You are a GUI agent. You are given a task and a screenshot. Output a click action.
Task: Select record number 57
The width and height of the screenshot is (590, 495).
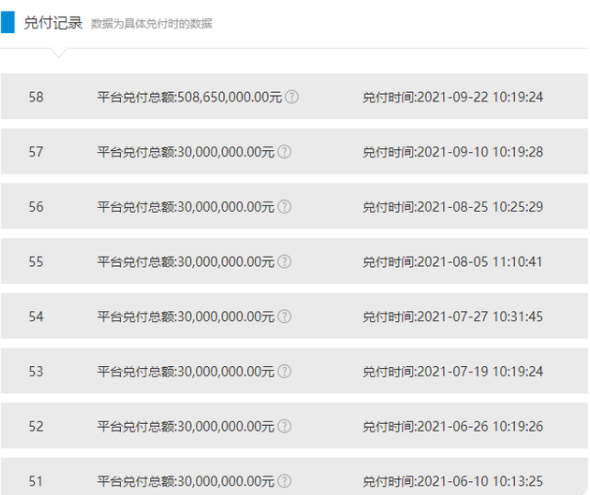[36, 152]
